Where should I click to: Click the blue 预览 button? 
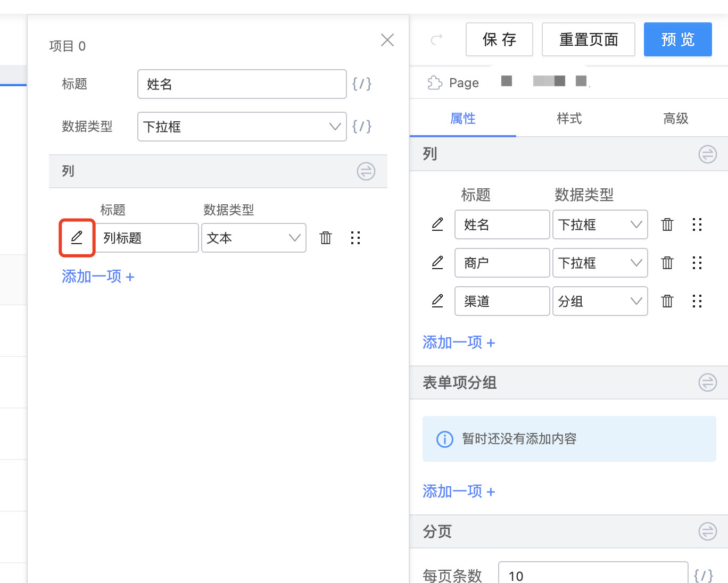click(678, 39)
